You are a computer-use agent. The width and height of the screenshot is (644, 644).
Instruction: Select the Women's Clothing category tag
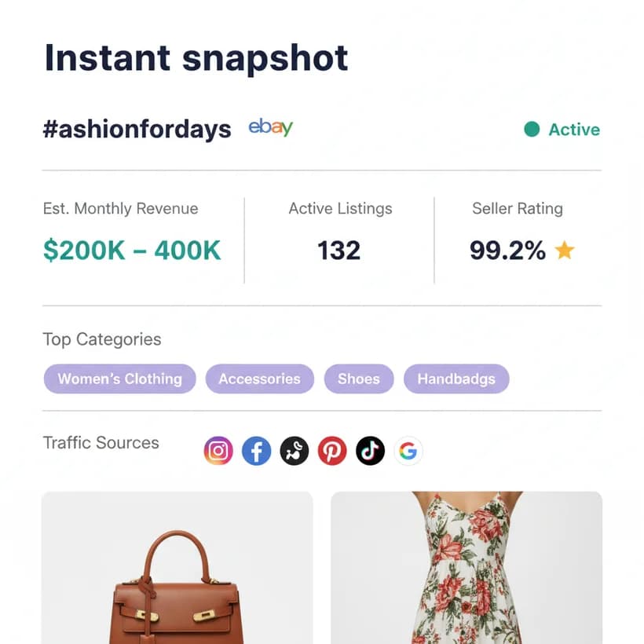tap(120, 379)
